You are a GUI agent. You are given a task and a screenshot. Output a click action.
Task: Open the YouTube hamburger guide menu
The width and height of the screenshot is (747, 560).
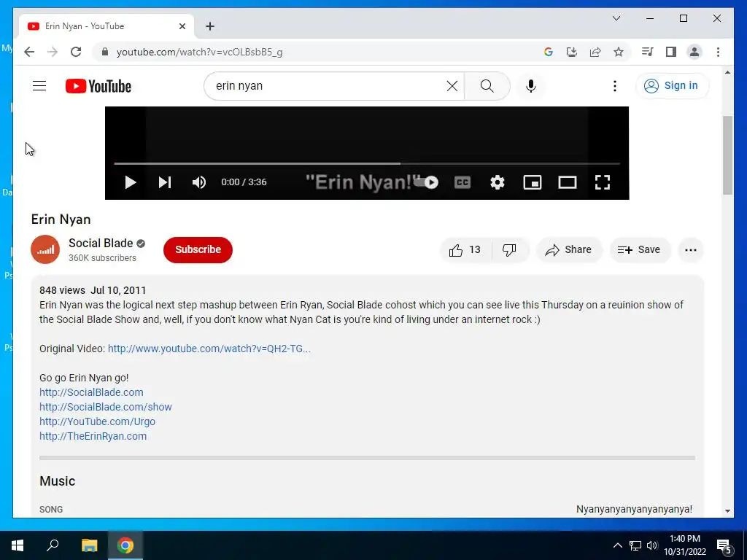39,86
